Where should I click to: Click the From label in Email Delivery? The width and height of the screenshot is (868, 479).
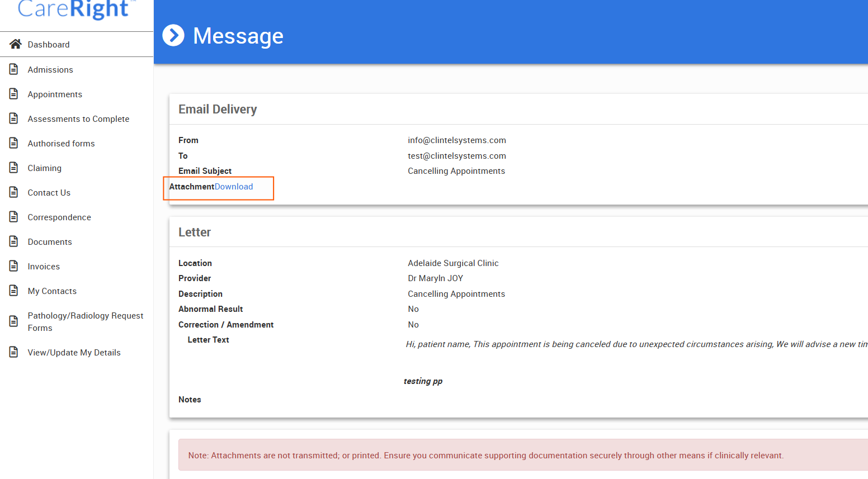188,140
